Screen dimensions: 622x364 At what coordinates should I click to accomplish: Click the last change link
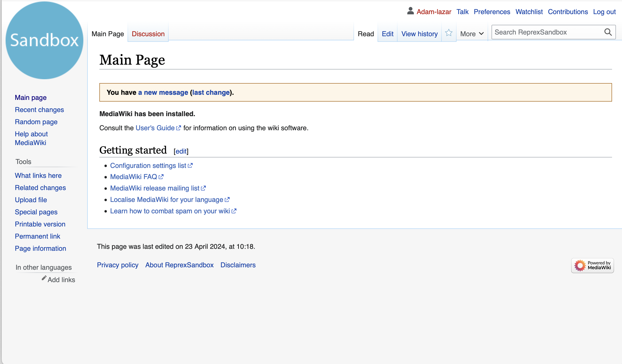tap(211, 92)
